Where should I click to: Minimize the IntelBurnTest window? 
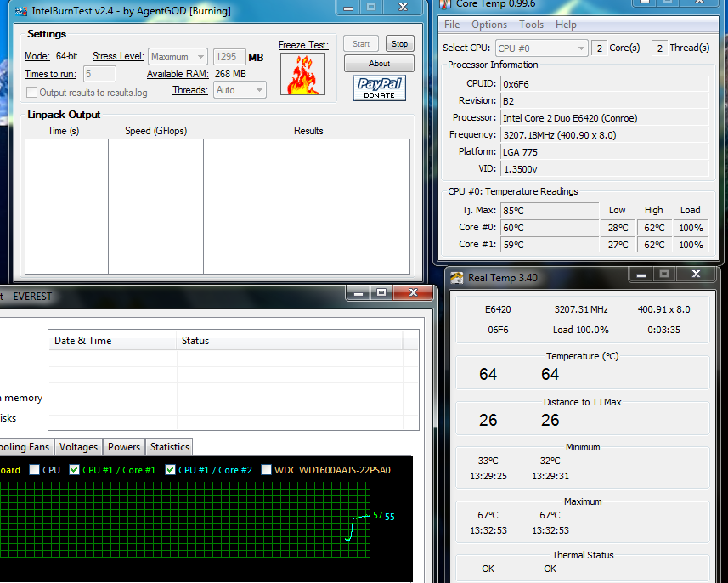[x=348, y=8]
